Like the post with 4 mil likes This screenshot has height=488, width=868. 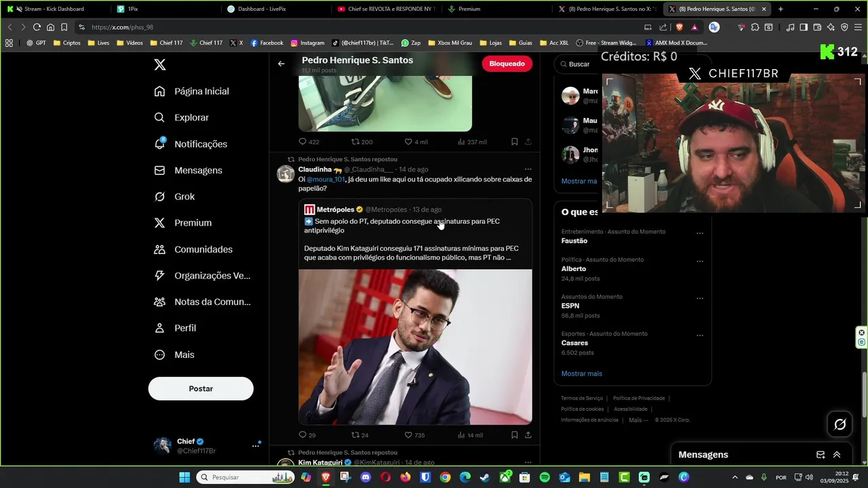click(x=416, y=142)
